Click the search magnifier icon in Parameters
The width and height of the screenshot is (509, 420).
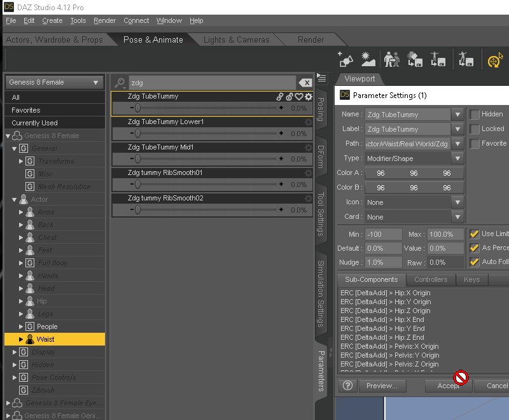pyautogui.click(x=120, y=83)
